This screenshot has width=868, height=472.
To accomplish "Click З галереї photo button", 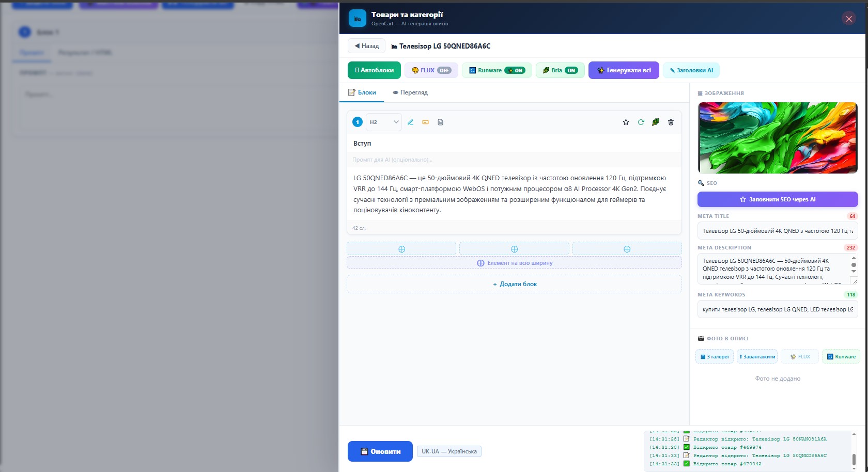I will tap(715, 357).
